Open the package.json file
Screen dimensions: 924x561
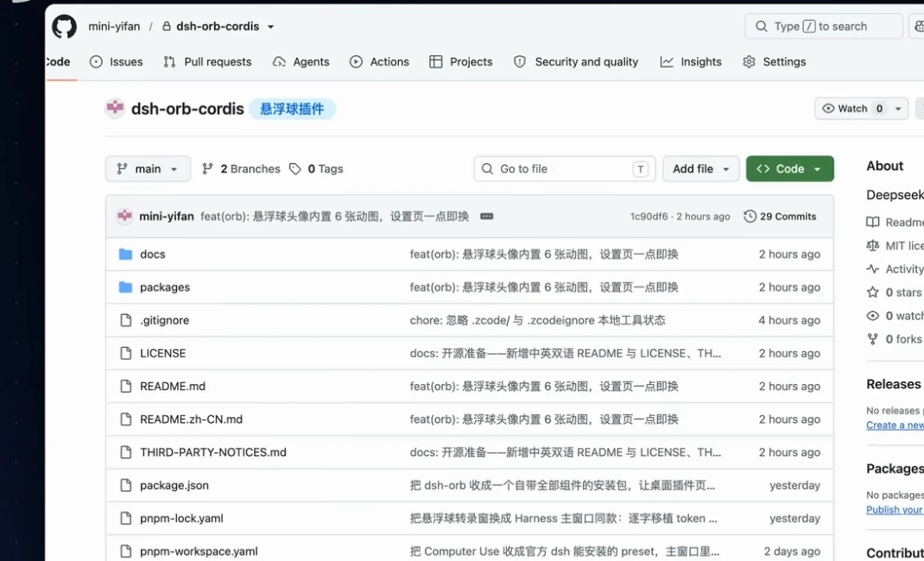174,485
